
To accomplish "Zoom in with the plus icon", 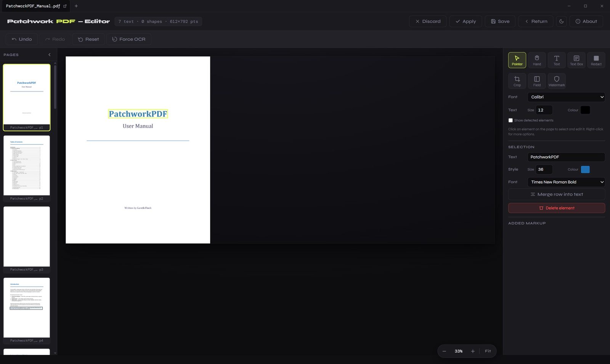I will (473, 351).
